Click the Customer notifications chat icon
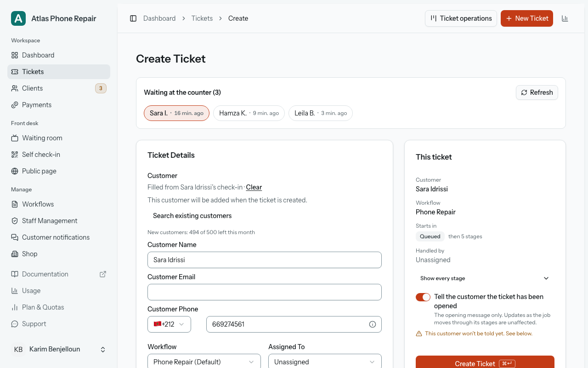The image size is (588, 368). tap(15, 237)
